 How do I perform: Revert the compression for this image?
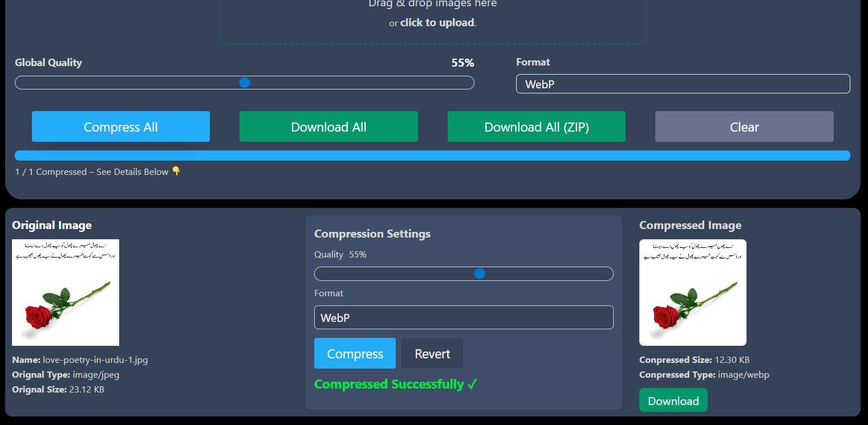pos(432,353)
